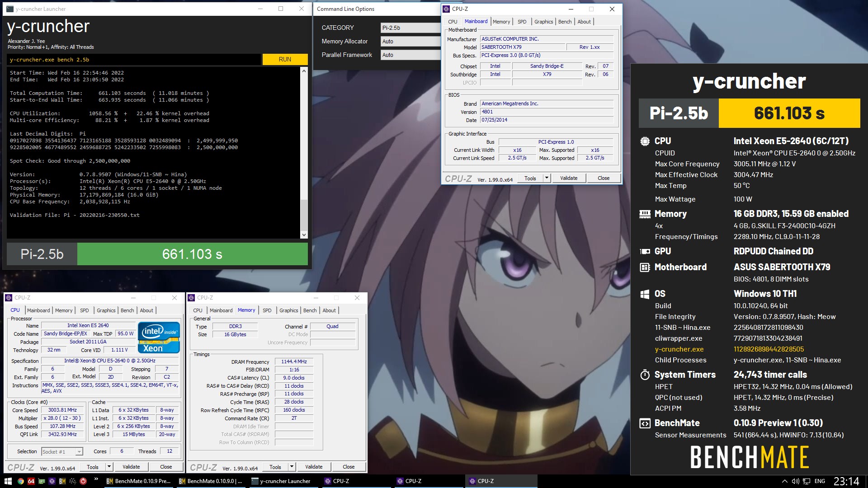Click the System Timers stopwatch icon
This screenshot has height=488, width=868.
pyautogui.click(x=645, y=375)
